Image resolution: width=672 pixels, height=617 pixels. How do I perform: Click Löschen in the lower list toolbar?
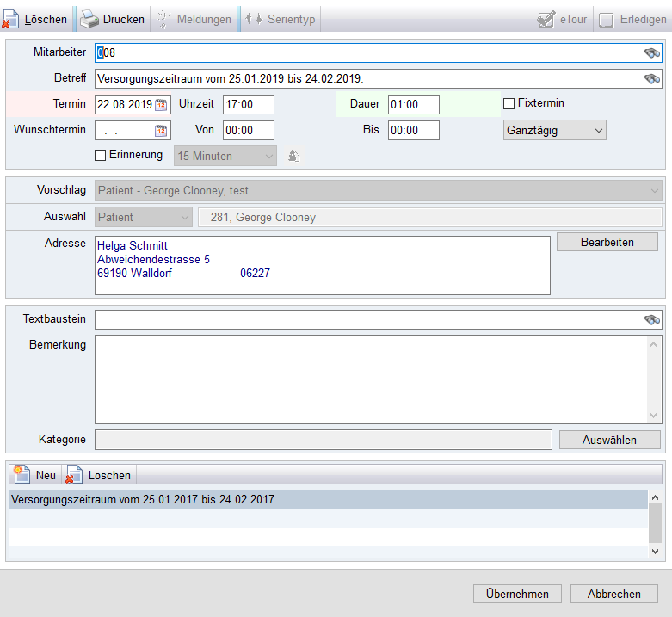pyautogui.click(x=99, y=475)
